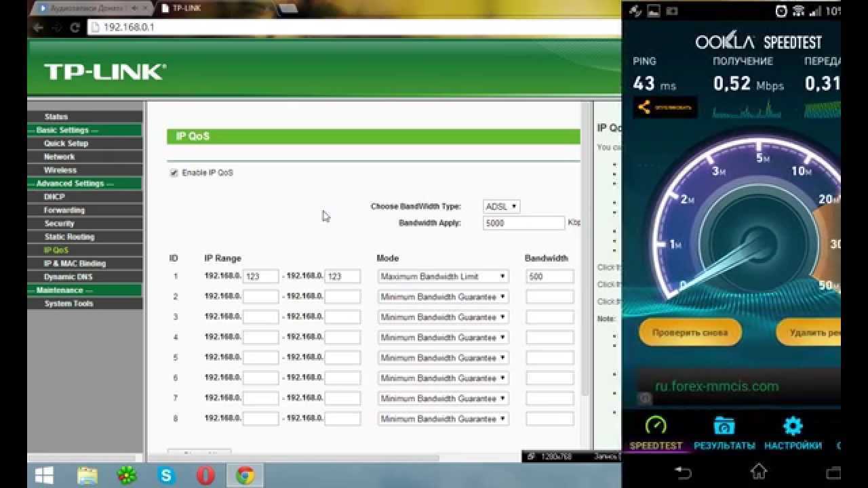Image resolution: width=868 pixels, height=488 pixels.
Task: Open Mode dropdown for rule 6
Action: click(443, 378)
